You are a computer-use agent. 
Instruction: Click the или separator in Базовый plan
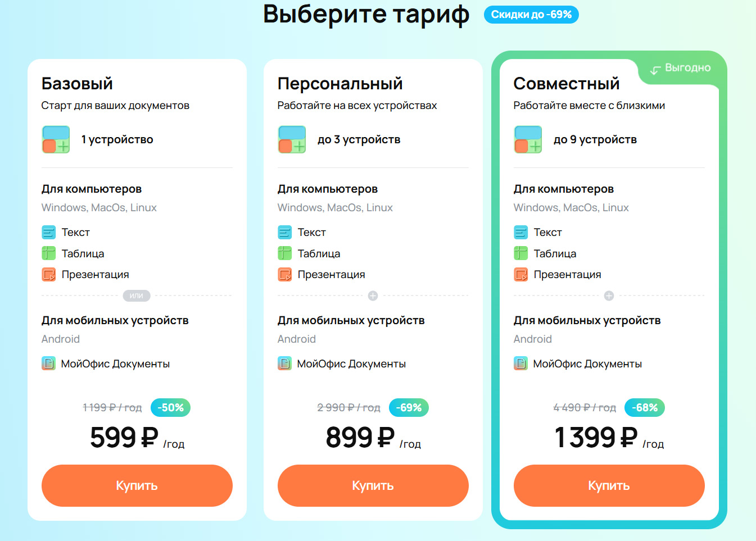click(x=137, y=295)
